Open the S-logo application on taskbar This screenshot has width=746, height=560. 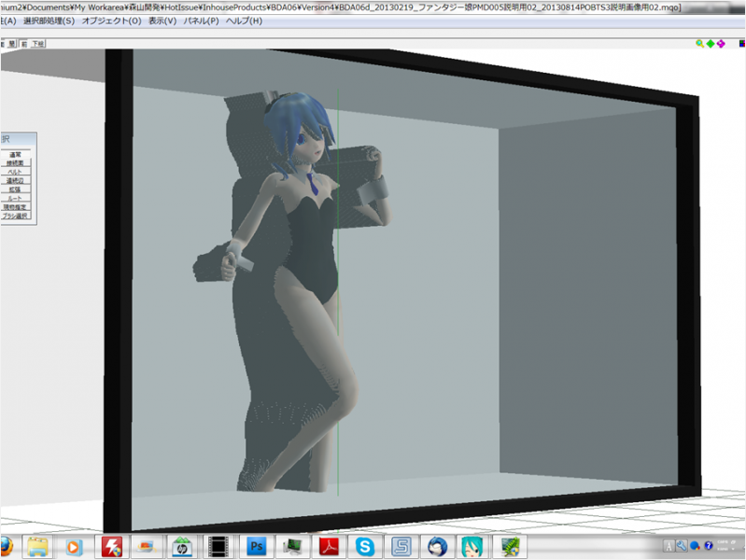pos(401,547)
